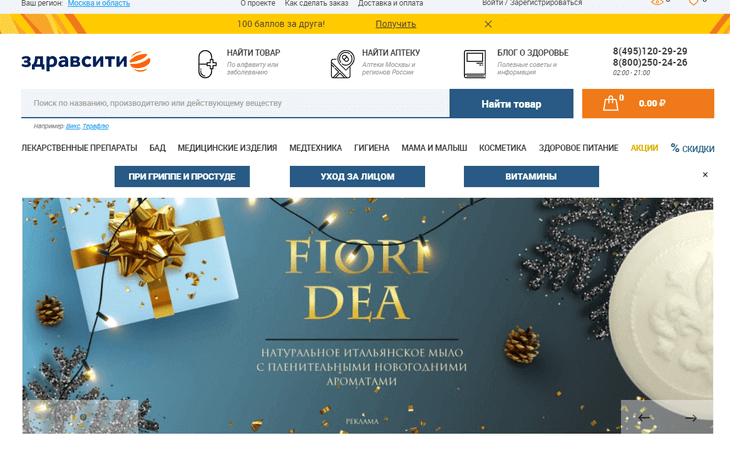
Task: Click the Найти товар search button
Action: tap(511, 103)
